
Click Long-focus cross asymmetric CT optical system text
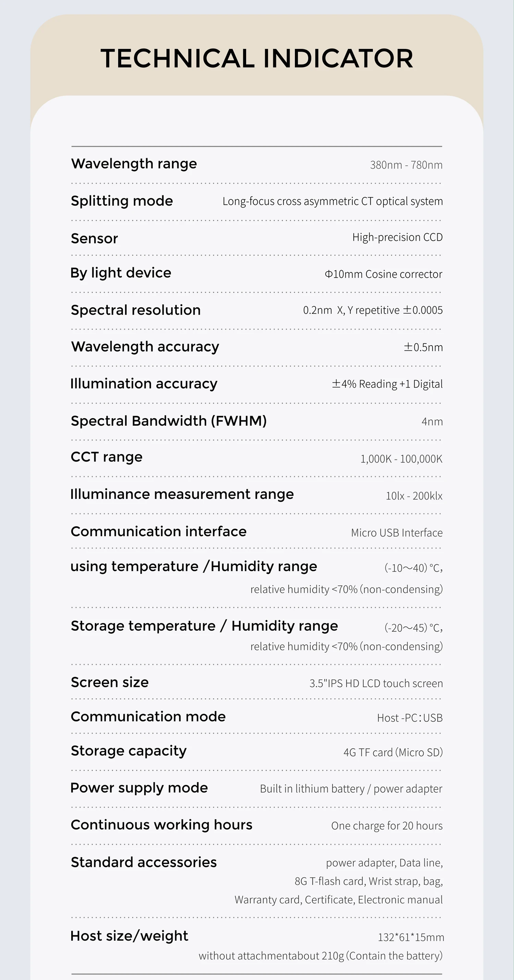pyautogui.click(x=333, y=201)
